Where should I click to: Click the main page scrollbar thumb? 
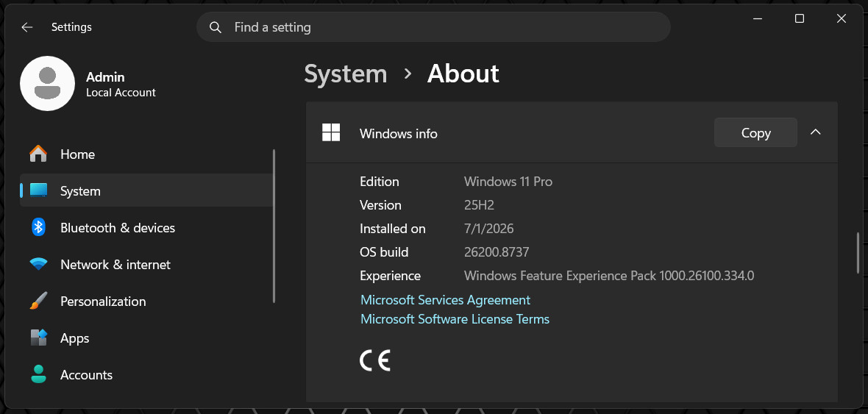(858, 252)
